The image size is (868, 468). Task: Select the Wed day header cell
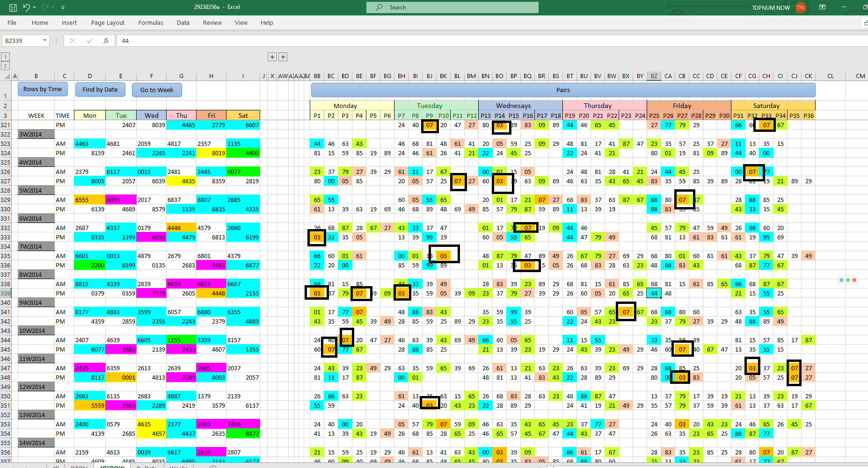[x=151, y=115]
